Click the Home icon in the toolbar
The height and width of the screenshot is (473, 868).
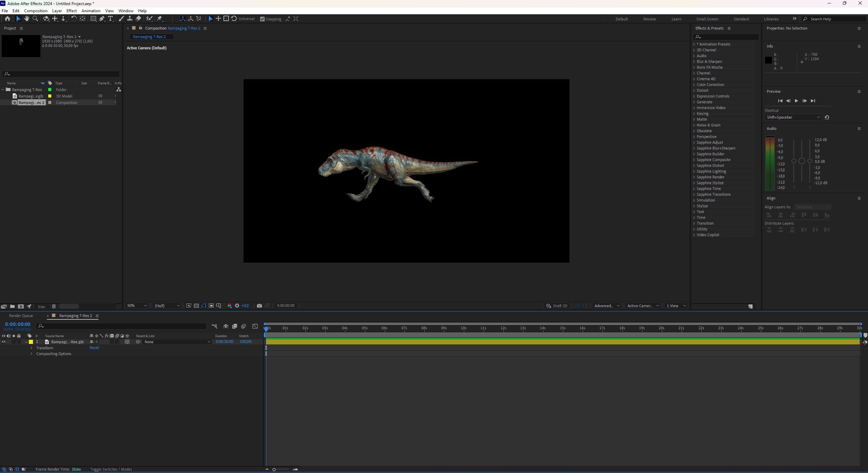tap(7, 19)
